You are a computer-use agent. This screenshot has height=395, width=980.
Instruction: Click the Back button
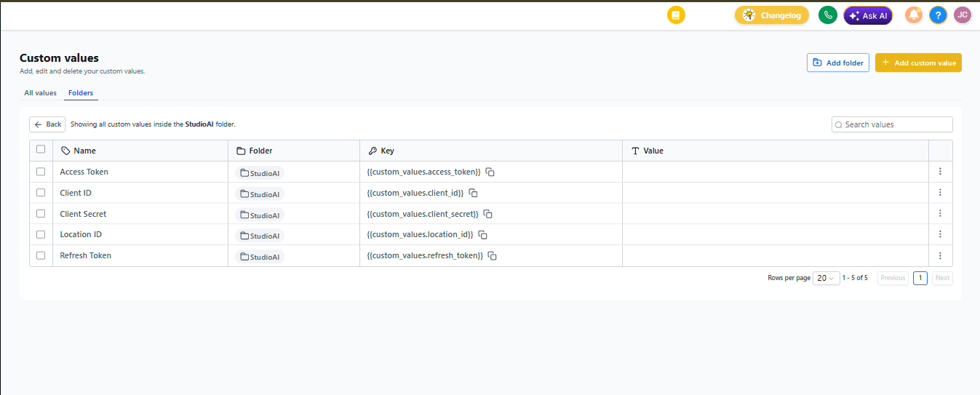pos(47,124)
